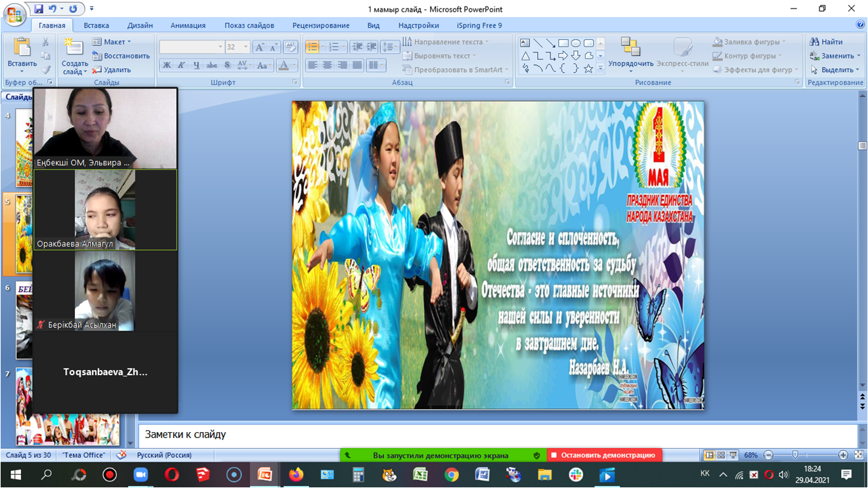Click the Paste (Вставить) clipboard icon

(22, 48)
